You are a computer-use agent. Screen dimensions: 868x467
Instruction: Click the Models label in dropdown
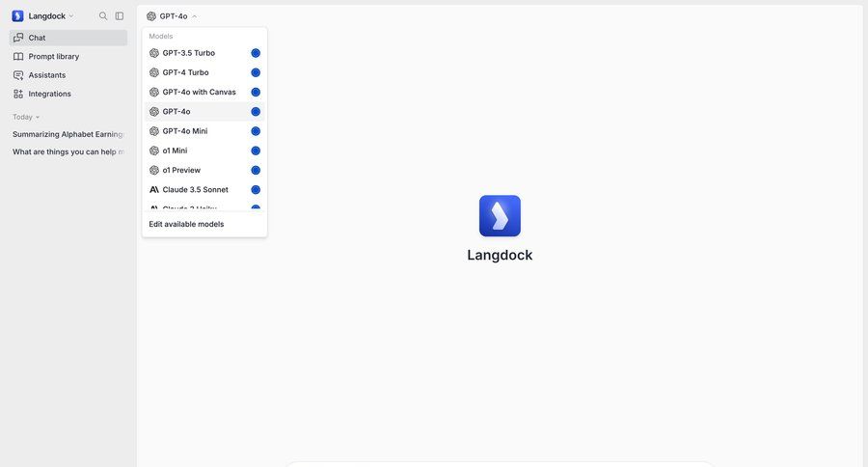coord(161,36)
